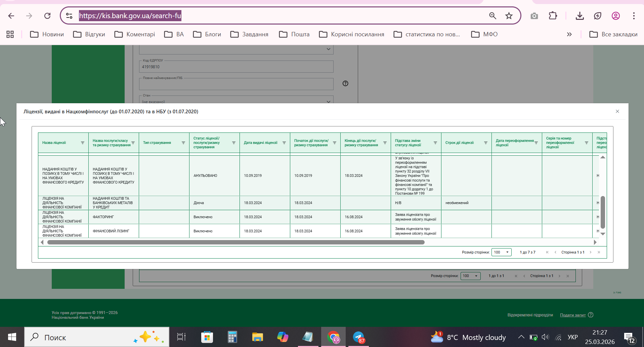
Task: Open the Все закладки folder
Action: [613, 34]
